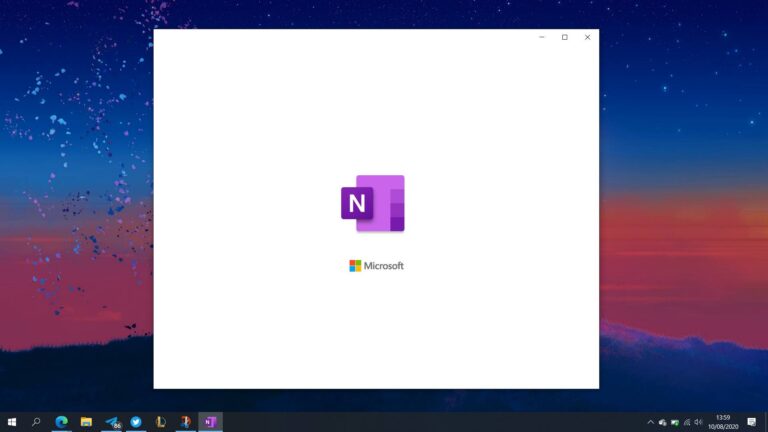The width and height of the screenshot is (768, 432).
Task: Open League of Legends taskbar icon
Action: tap(161, 422)
